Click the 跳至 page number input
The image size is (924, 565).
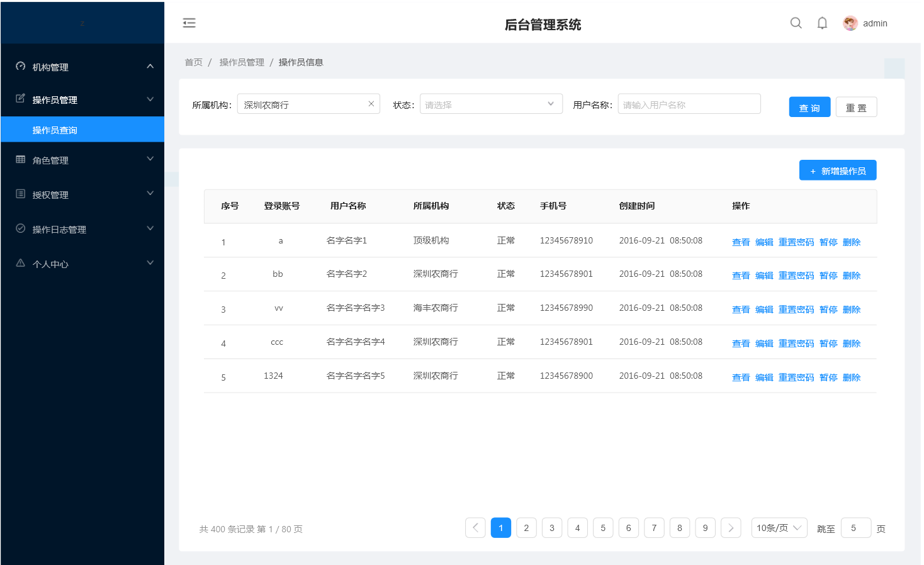(x=856, y=528)
